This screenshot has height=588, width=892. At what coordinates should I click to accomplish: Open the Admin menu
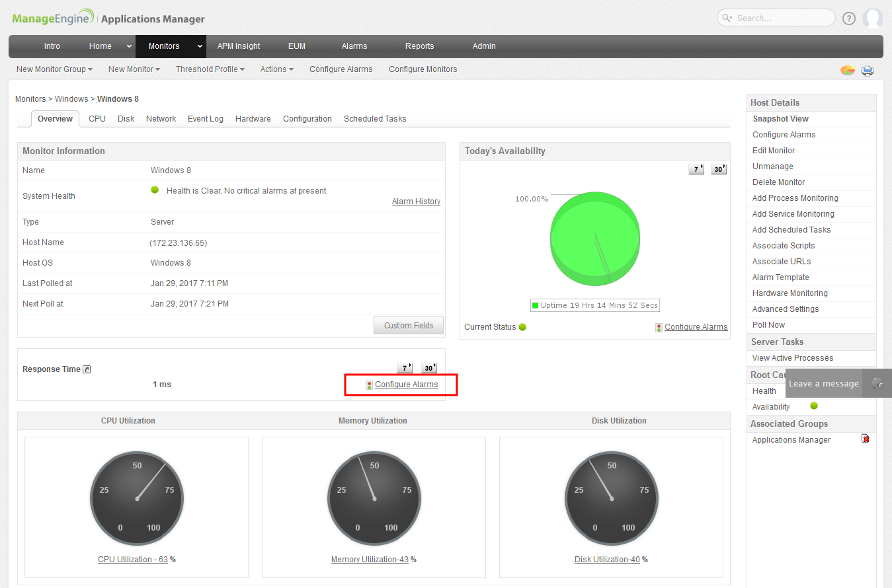click(x=484, y=46)
